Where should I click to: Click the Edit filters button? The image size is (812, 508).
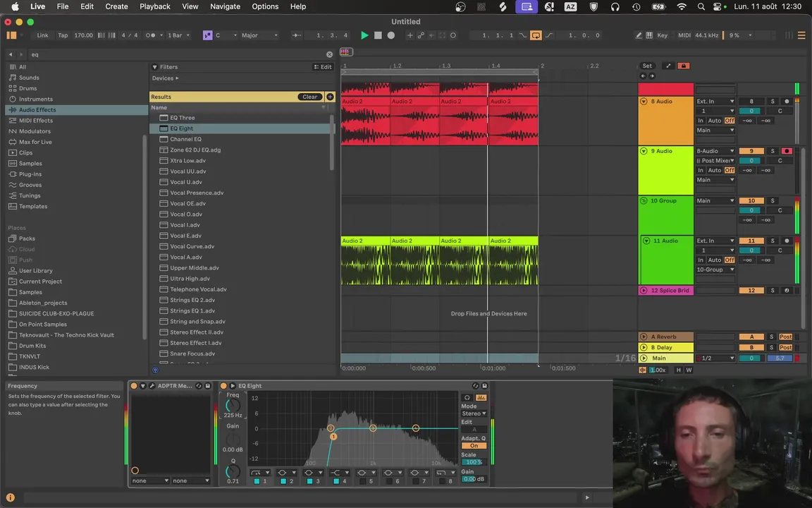click(x=323, y=67)
